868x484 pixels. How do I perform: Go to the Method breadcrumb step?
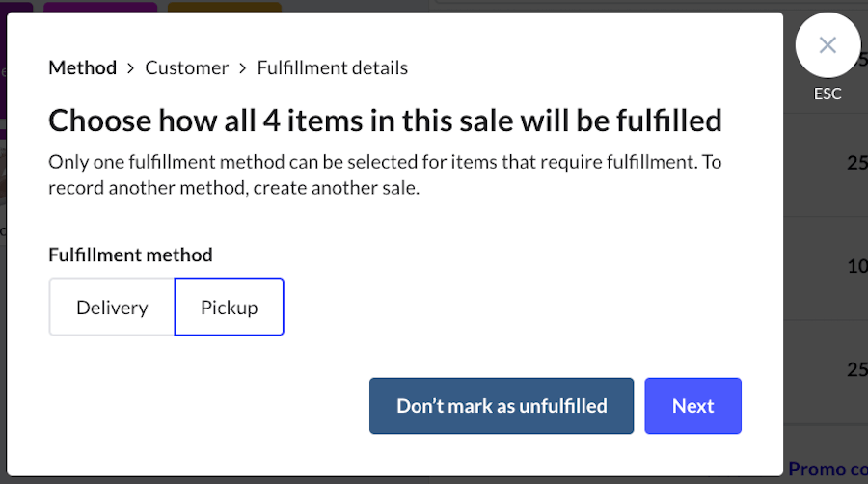click(x=82, y=67)
